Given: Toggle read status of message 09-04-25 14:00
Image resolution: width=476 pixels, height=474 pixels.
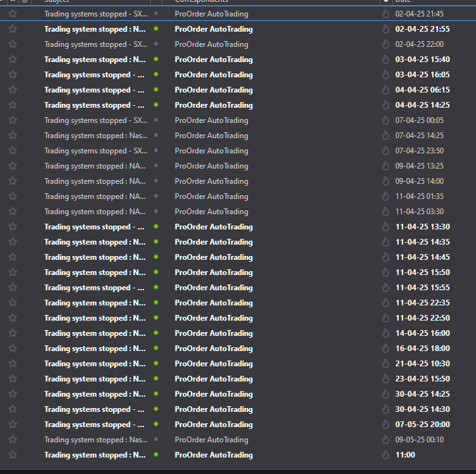Looking at the screenshot, I should point(156,181).
